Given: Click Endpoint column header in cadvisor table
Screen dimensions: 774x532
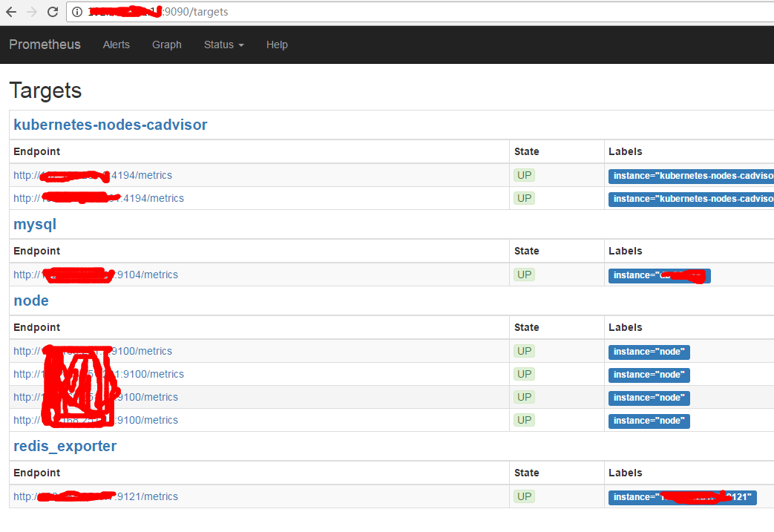Looking at the screenshot, I should 37,151.
